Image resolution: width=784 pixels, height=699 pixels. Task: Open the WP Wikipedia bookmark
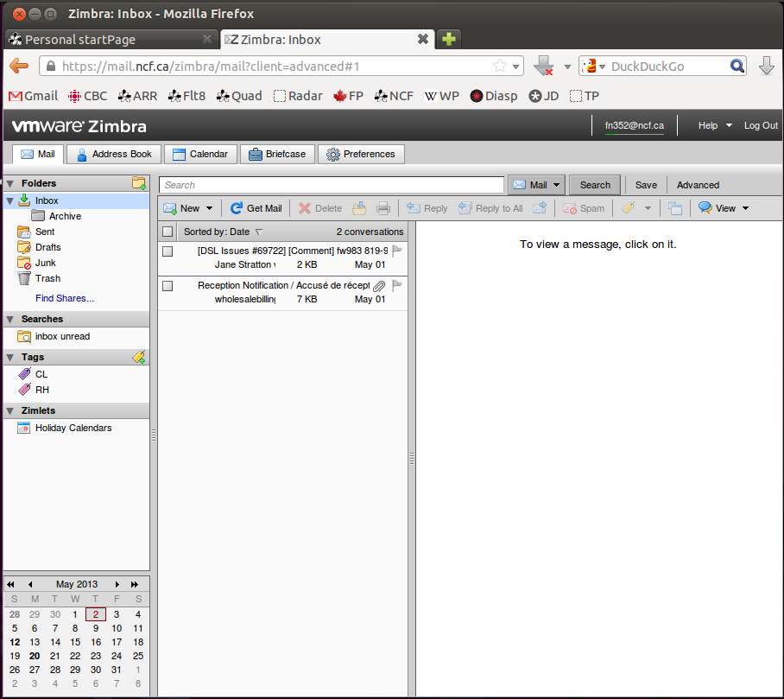442,96
